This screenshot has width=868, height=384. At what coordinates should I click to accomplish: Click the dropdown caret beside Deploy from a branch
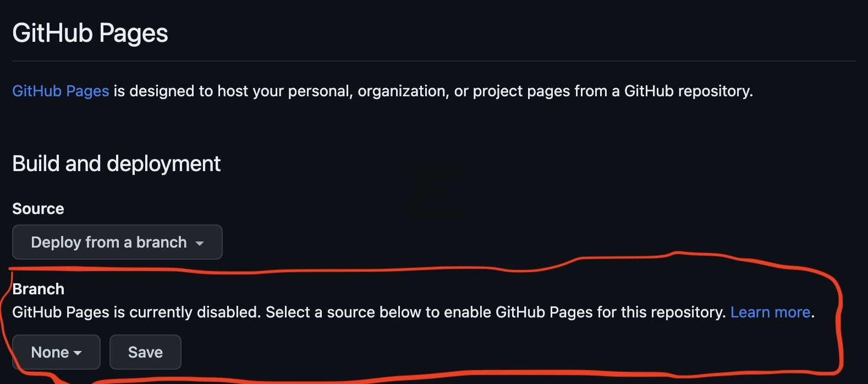200,243
